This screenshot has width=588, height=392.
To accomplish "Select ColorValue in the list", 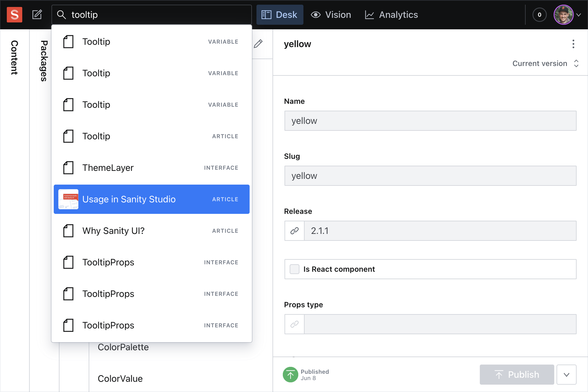I will coord(120,378).
